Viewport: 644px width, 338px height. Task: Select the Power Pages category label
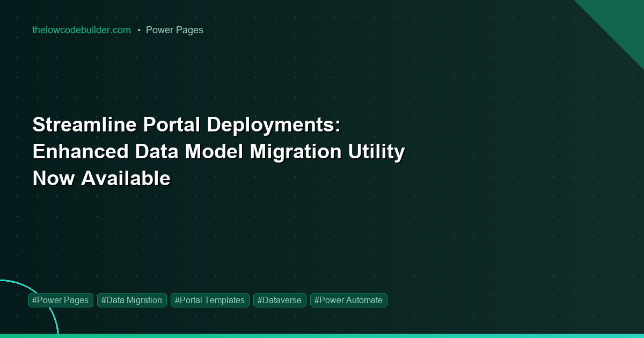click(174, 30)
